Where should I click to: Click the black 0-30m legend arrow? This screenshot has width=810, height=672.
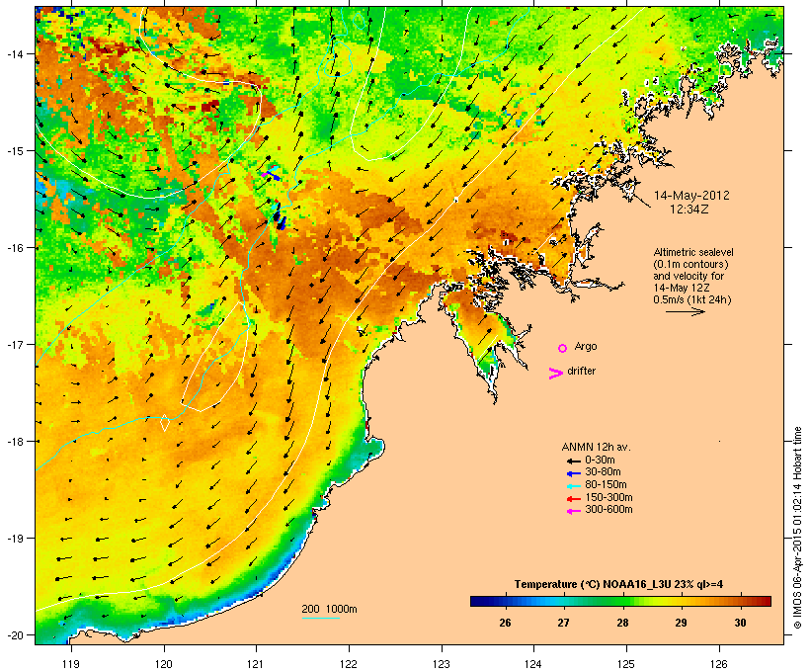tap(573, 461)
